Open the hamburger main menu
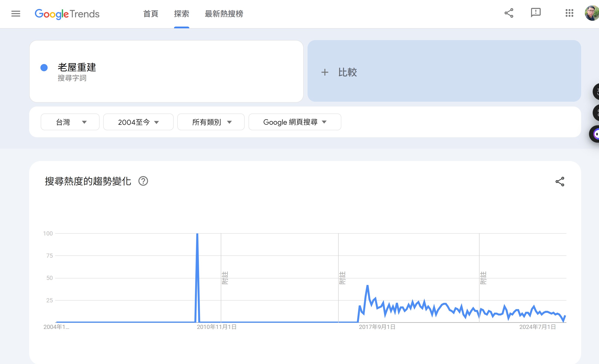599x364 pixels. (16, 14)
